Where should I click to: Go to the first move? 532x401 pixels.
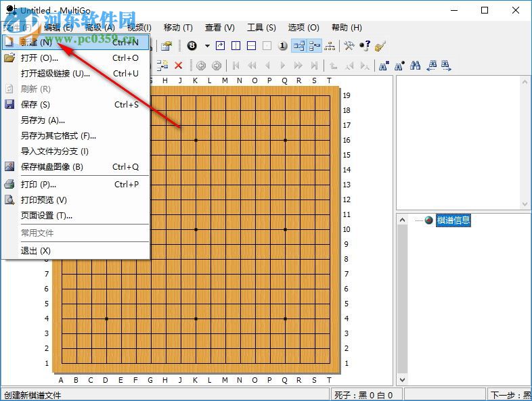(x=236, y=65)
